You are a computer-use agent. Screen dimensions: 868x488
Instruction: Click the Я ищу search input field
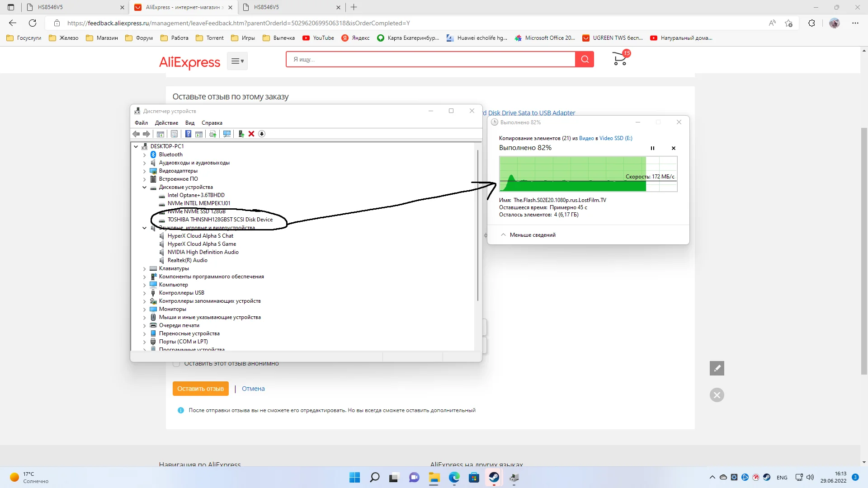point(429,59)
